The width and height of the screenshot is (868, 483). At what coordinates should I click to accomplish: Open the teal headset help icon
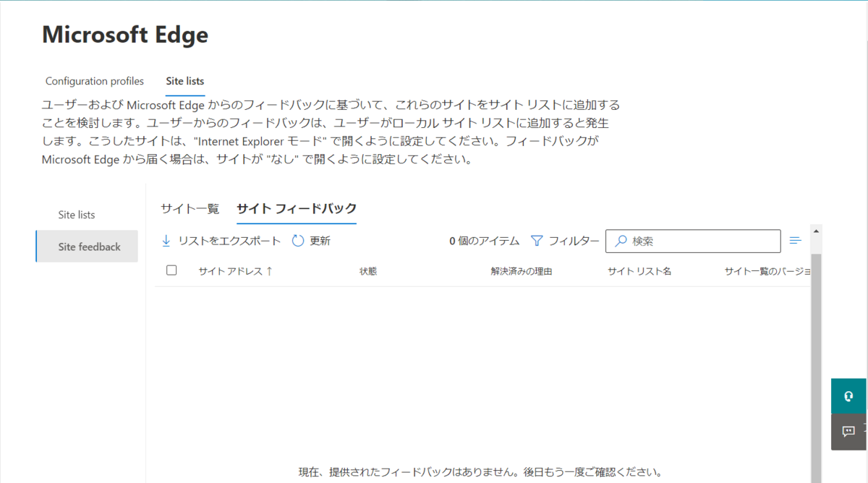point(849,396)
